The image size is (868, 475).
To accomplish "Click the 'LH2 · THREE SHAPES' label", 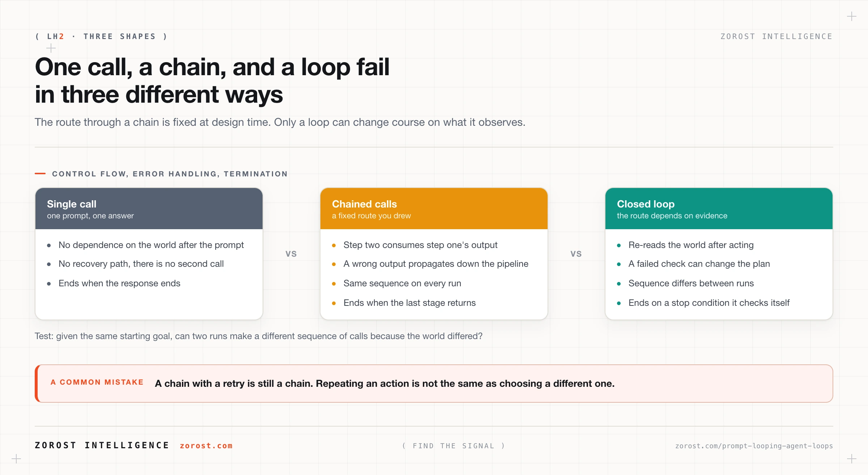I will (101, 37).
